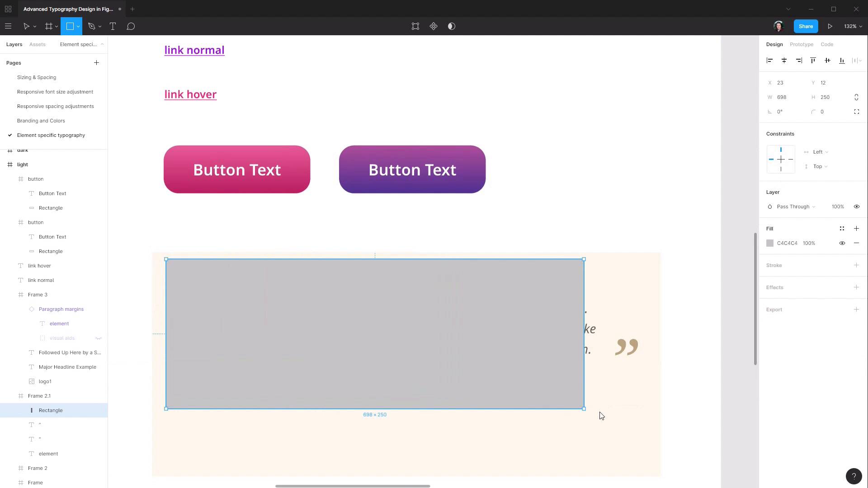Expand the shape tool dropdown arrow
Image resolution: width=868 pixels, height=488 pixels.
[77, 26]
